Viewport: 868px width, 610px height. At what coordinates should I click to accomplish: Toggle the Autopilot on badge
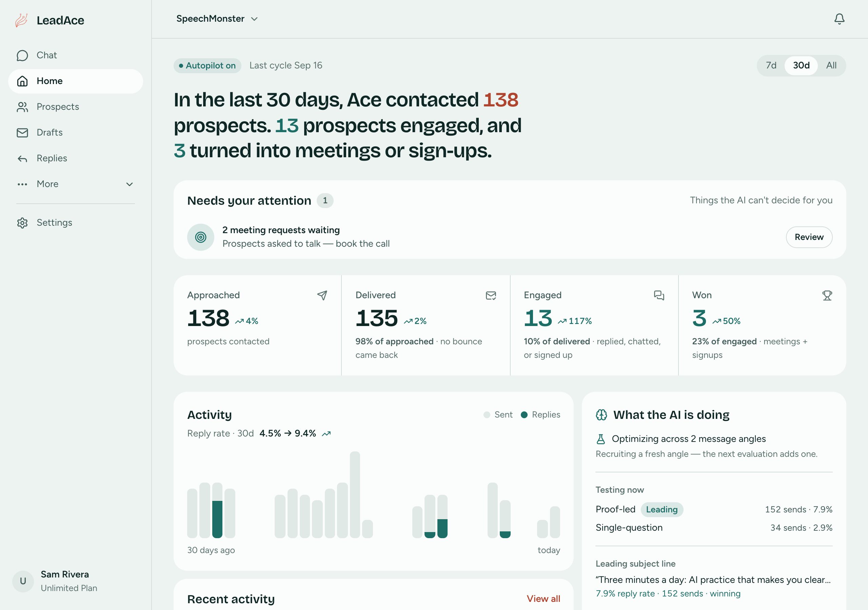207,66
